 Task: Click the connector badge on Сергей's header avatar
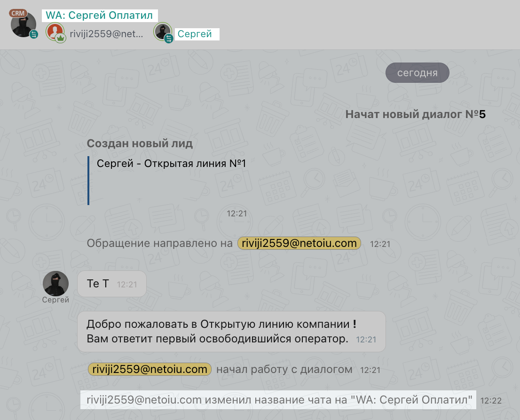tap(169, 39)
